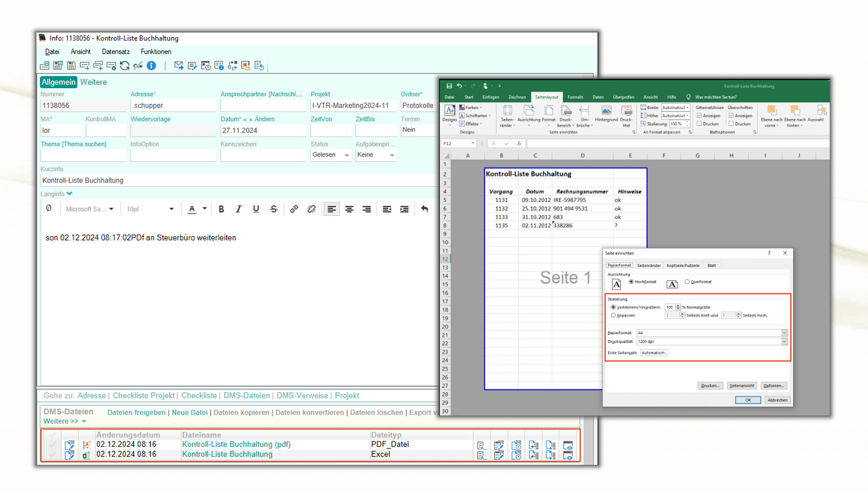Screen dimensions: 868x491
Task: Open the Funktionen menu
Action: click(155, 52)
